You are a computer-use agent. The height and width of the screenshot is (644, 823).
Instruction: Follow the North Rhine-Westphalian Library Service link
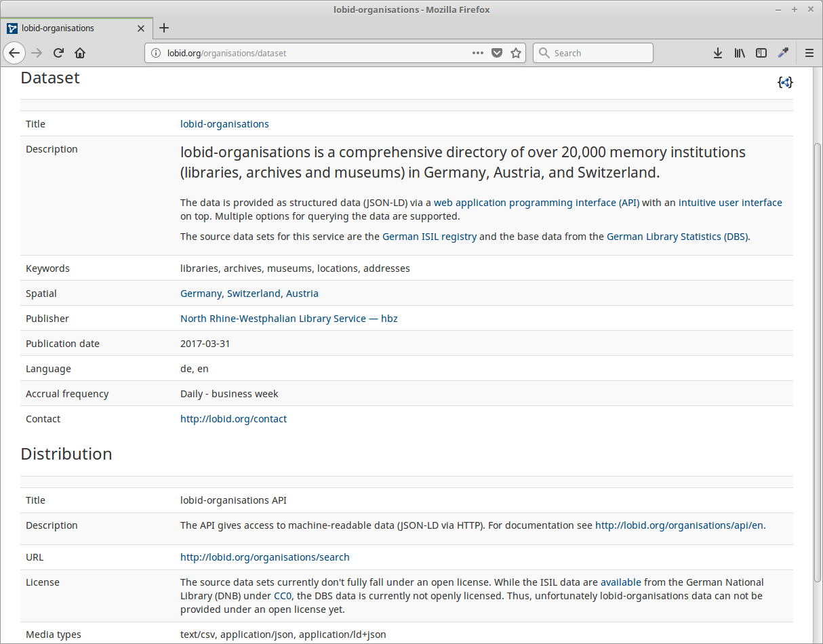pyautogui.click(x=289, y=319)
